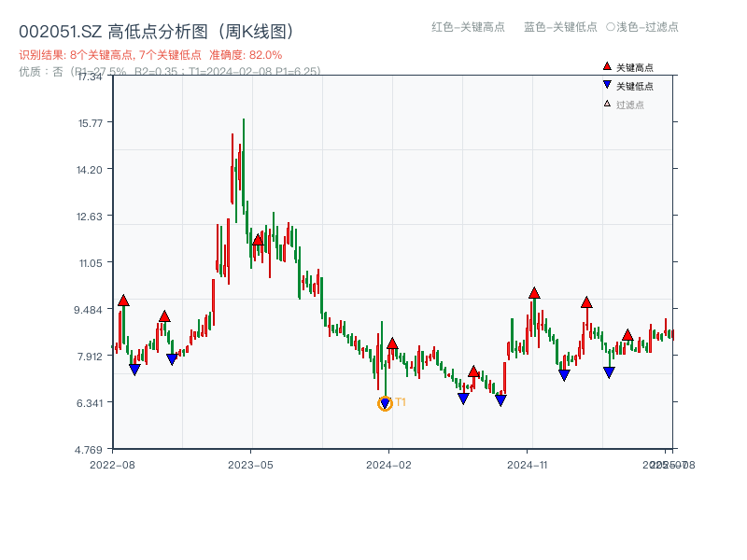Click the rightmost blue low-point triangle
This screenshot has width=747, height=560.
point(610,371)
